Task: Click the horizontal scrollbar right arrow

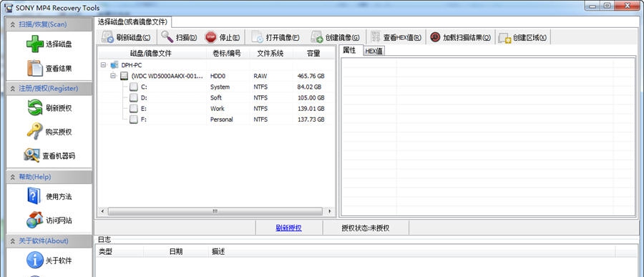Action: pyautogui.click(x=329, y=211)
